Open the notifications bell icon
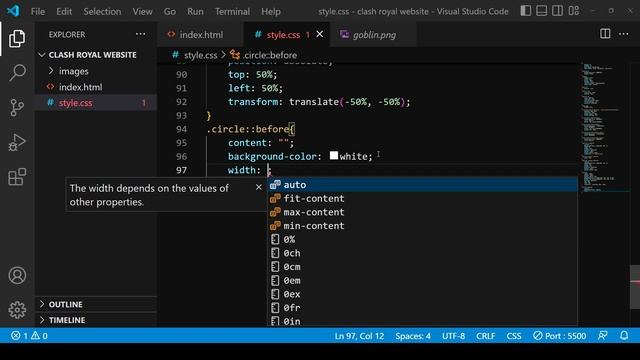Screen dimensions: 640x360 click(624, 336)
